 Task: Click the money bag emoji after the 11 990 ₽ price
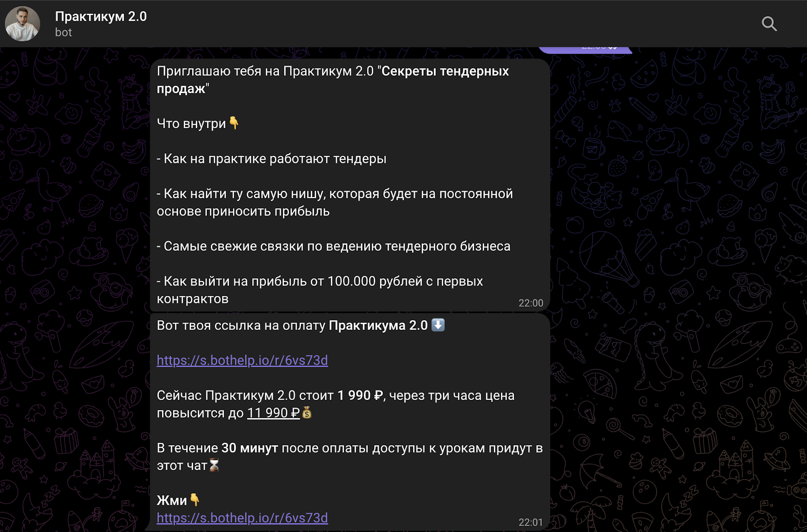click(x=307, y=413)
